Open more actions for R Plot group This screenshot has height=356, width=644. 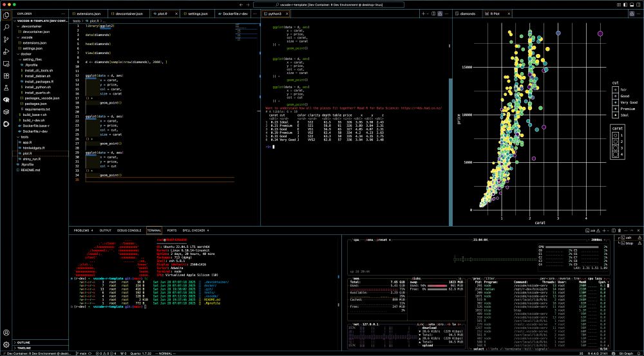[639, 14]
